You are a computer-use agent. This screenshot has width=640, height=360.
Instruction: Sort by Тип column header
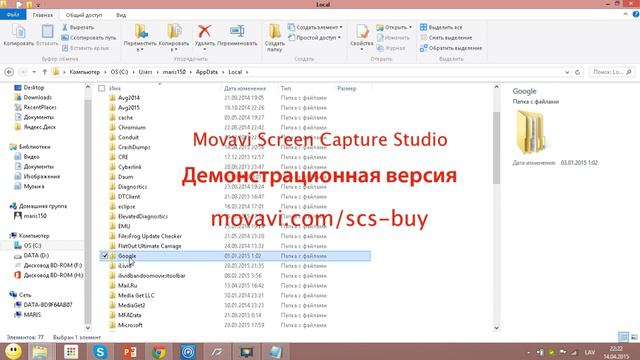click(286, 88)
